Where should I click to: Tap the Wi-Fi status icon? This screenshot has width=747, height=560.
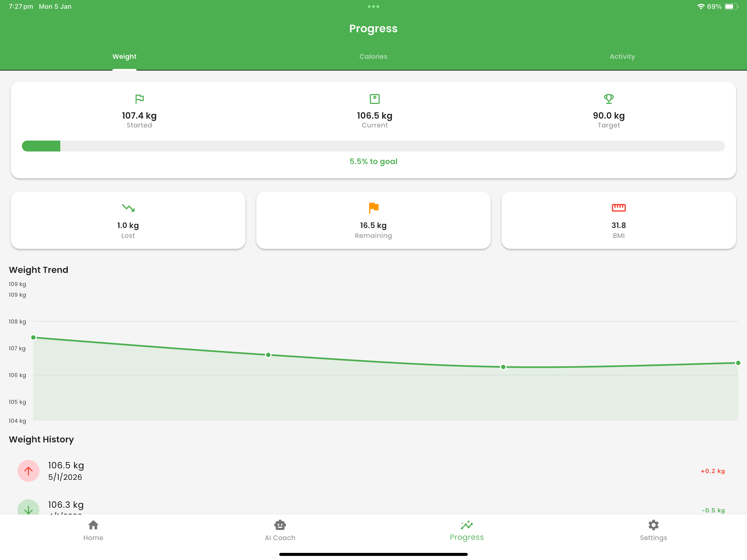701,6
